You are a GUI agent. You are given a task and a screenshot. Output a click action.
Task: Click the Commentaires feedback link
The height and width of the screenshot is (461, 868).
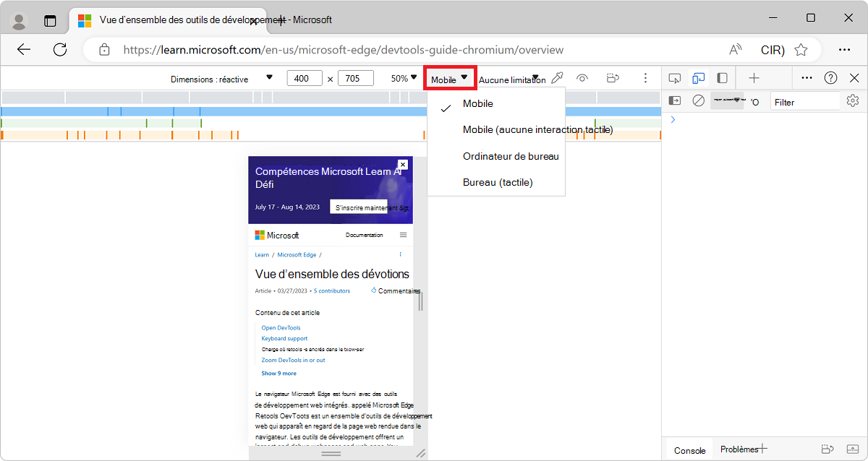395,290
